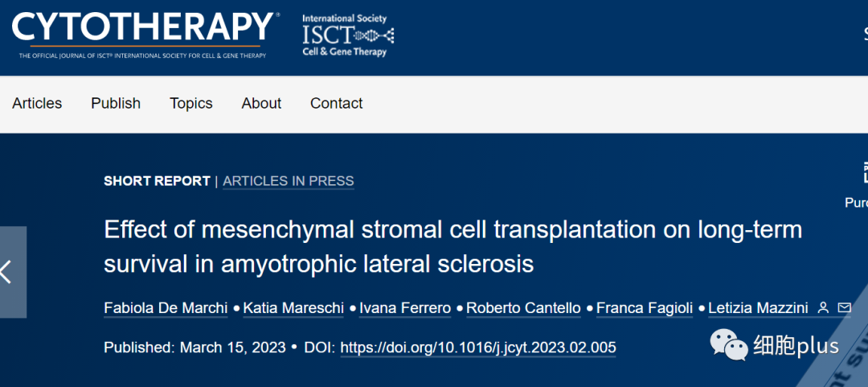The height and width of the screenshot is (387, 868).
Task: View author Ivana Ferrero
Action: tap(405, 307)
